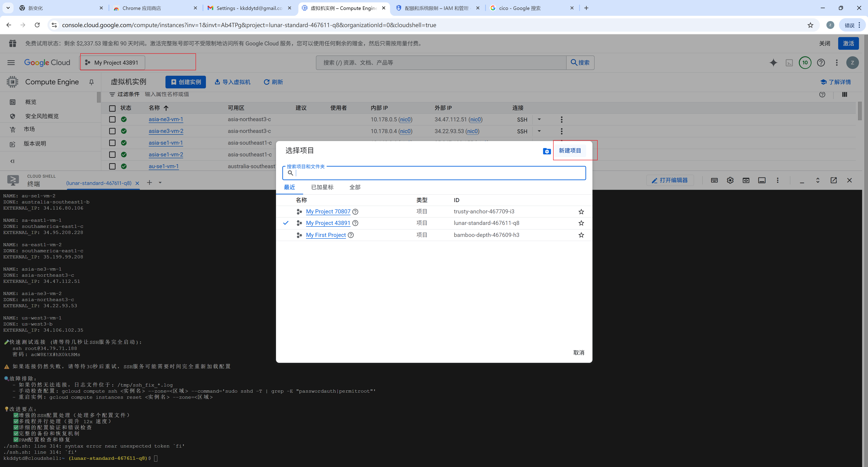Check the au-se1-vm-1 row checkbox
This screenshot has height=467, width=868.
[x=112, y=166]
